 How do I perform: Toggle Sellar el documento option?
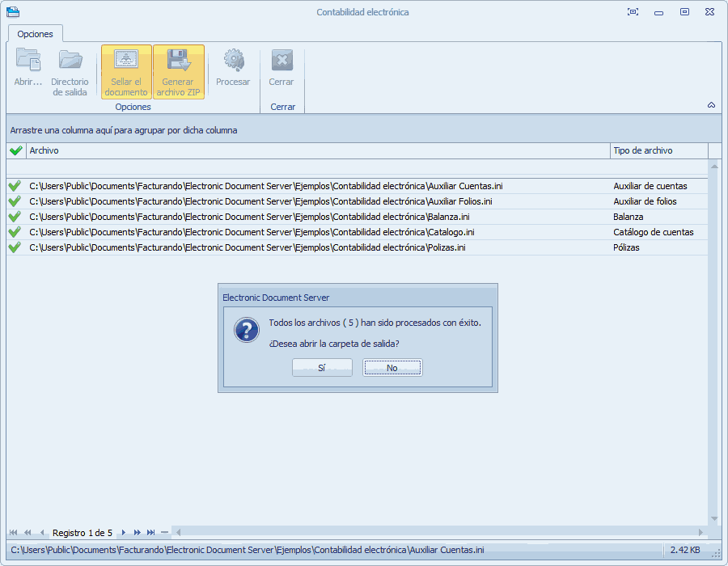point(126,71)
